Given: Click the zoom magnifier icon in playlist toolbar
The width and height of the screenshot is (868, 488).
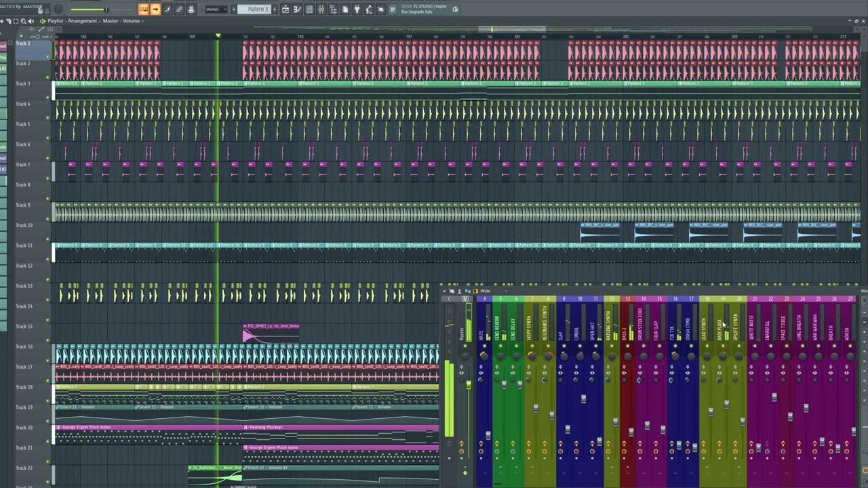Looking at the screenshot, I should (23, 21).
